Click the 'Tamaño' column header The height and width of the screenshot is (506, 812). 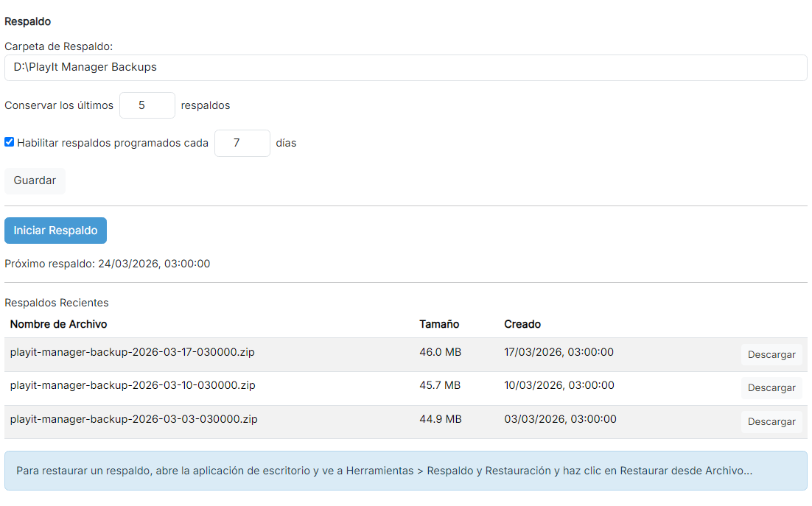[x=439, y=324]
